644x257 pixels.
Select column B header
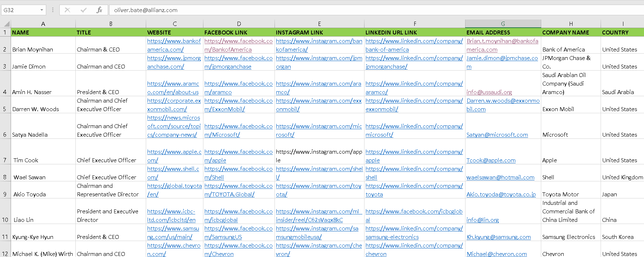pos(111,24)
